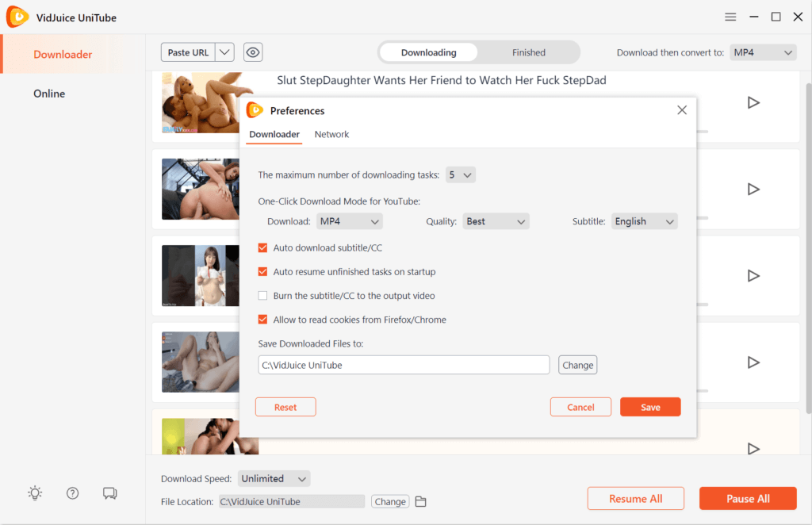
Task: Open the Quality Best dropdown
Action: click(x=496, y=221)
